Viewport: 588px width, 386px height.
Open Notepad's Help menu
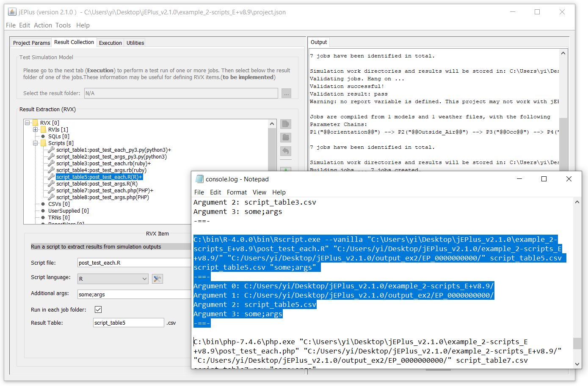click(279, 192)
